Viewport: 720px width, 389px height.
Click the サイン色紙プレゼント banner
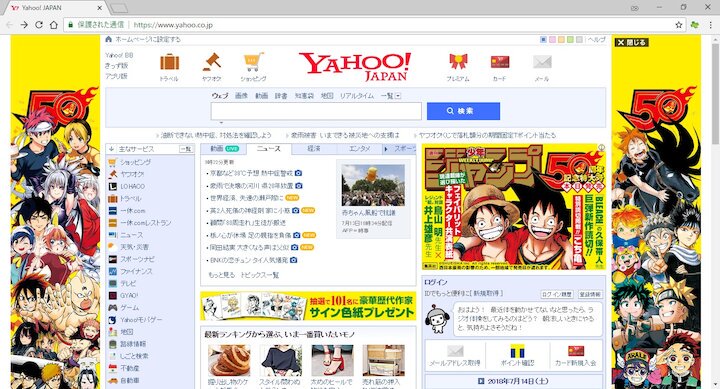point(309,306)
